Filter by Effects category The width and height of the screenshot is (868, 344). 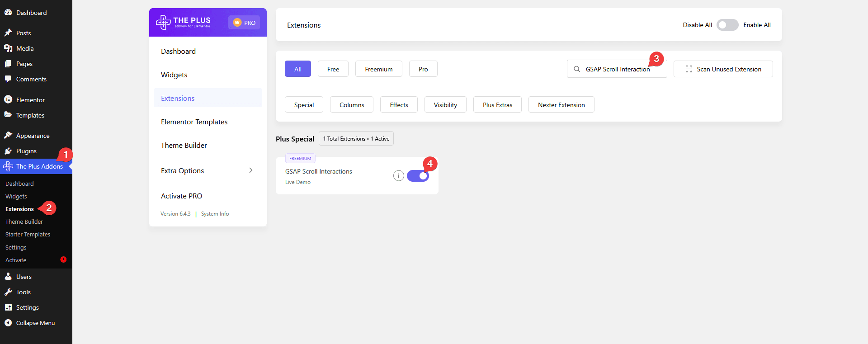click(399, 104)
